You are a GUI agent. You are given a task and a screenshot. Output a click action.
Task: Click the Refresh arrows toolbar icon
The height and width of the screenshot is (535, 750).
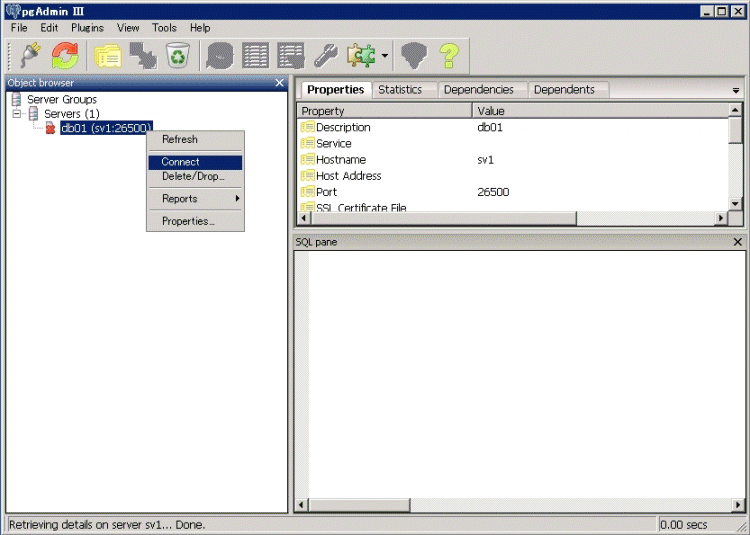(x=65, y=55)
